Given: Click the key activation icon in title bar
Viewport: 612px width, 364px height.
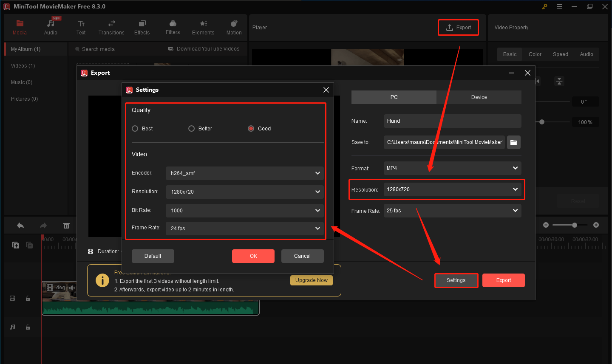Looking at the screenshot, I should click(544, 6).
